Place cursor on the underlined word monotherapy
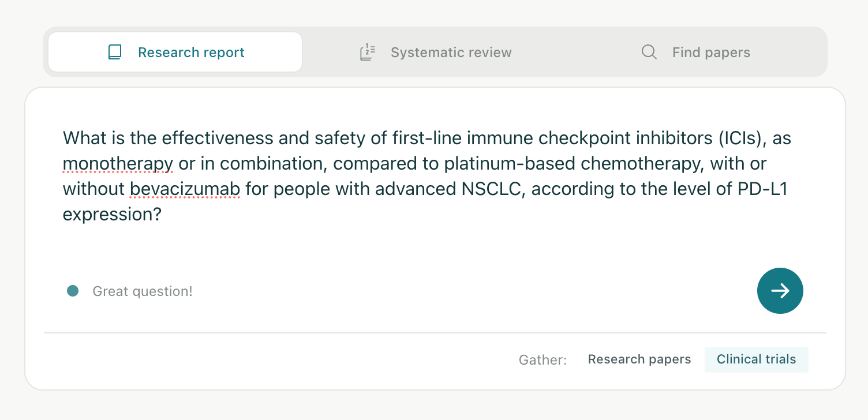Viewport: 868px width, 420px height. (118, 164)
